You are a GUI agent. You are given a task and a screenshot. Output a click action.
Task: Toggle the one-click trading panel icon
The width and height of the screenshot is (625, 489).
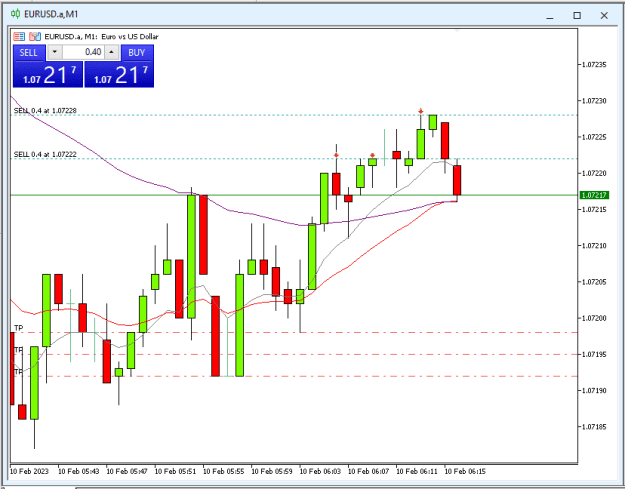click(x=19, y=37)
